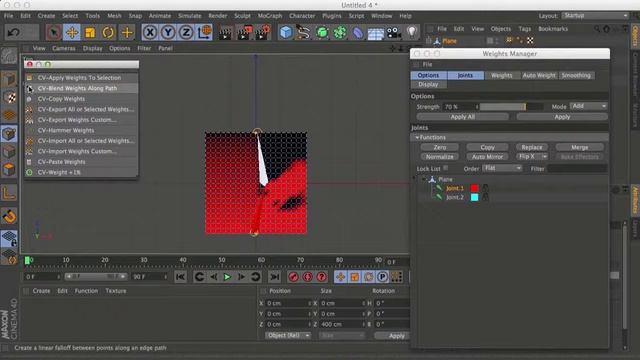Select the Texture mode checkerboard icon

click(x=9, y=97)
